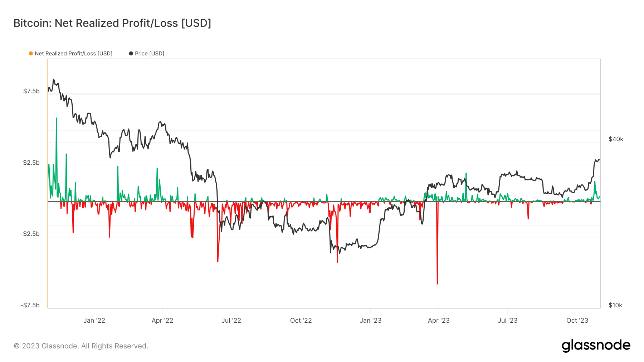Click the black Price legend dot

131,54
